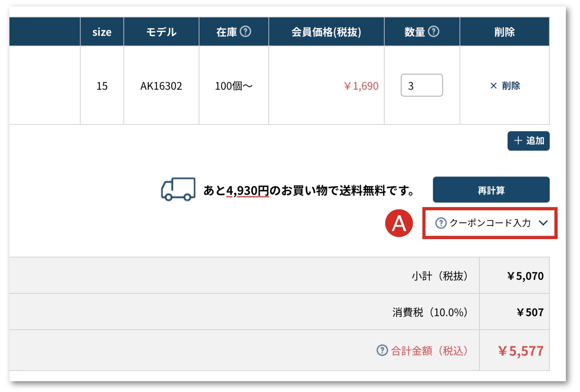
Task: Click the size column header
Action: 102,32
